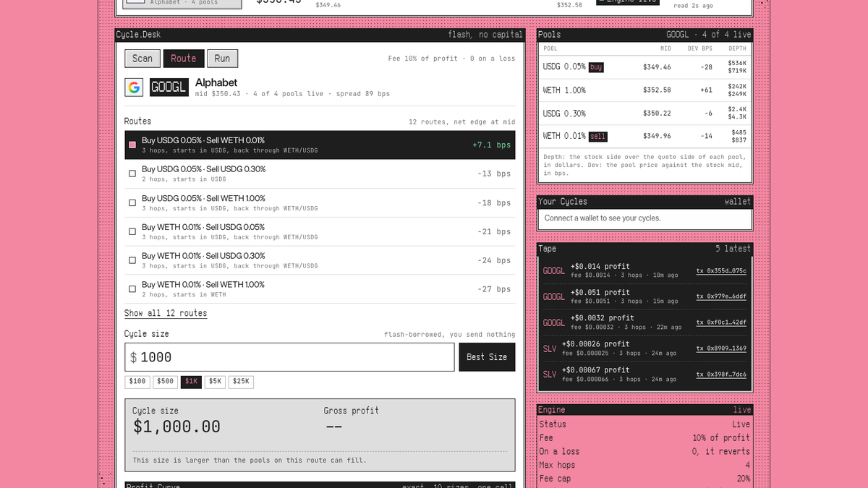Viewport: 868px width, 488px height.
Task: Click the Fee cap 20% value
Action: (743, 479)
